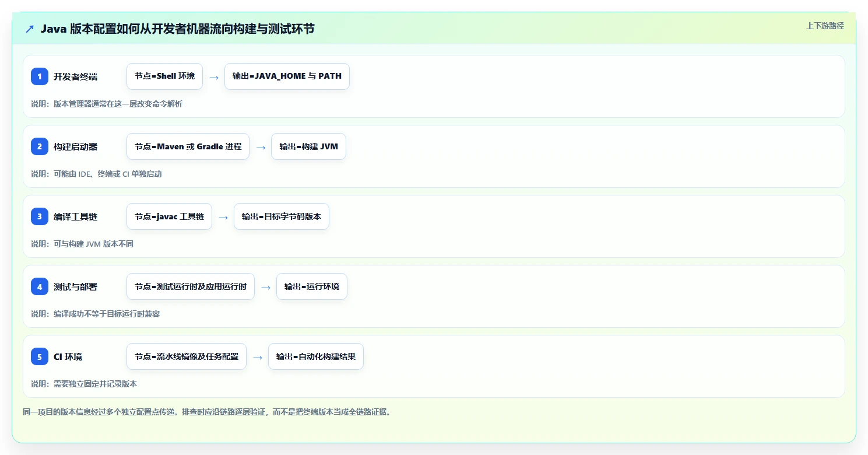Image resolution: width=868 pixels, height=455 pixels.
Task: Click the 输出=运行环境 chip
Action: (x=312, y=286)
